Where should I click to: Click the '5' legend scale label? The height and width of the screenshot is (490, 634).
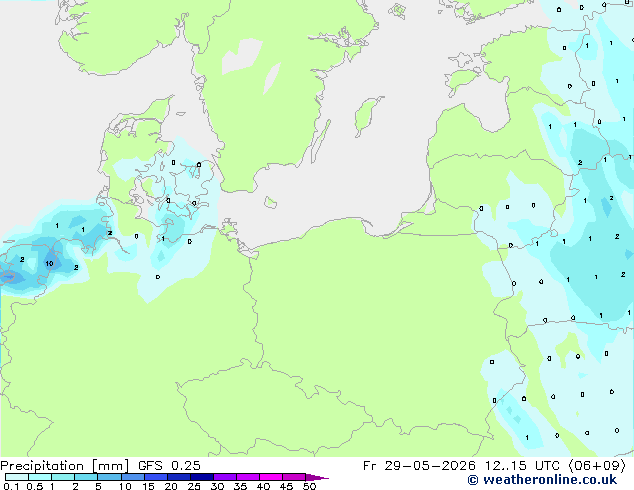(x=98, y=486)
